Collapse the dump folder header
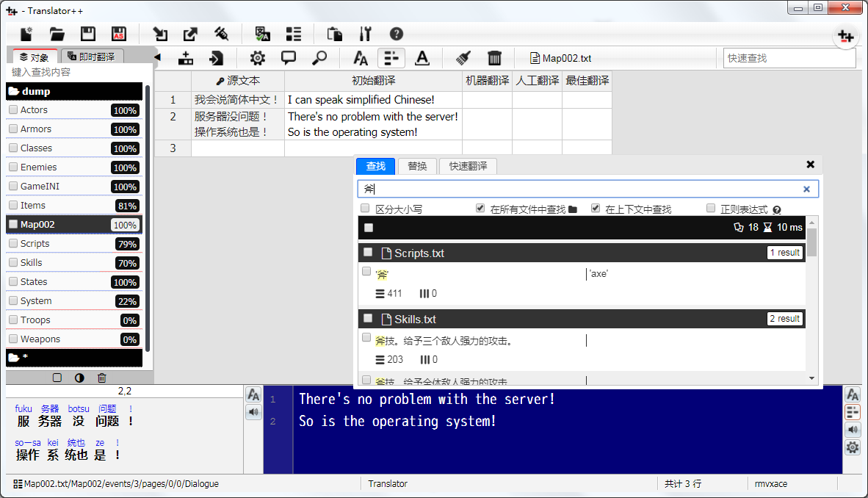Image resolution: width=868 pixels, height=498 pixels. [x=74, y=91]
